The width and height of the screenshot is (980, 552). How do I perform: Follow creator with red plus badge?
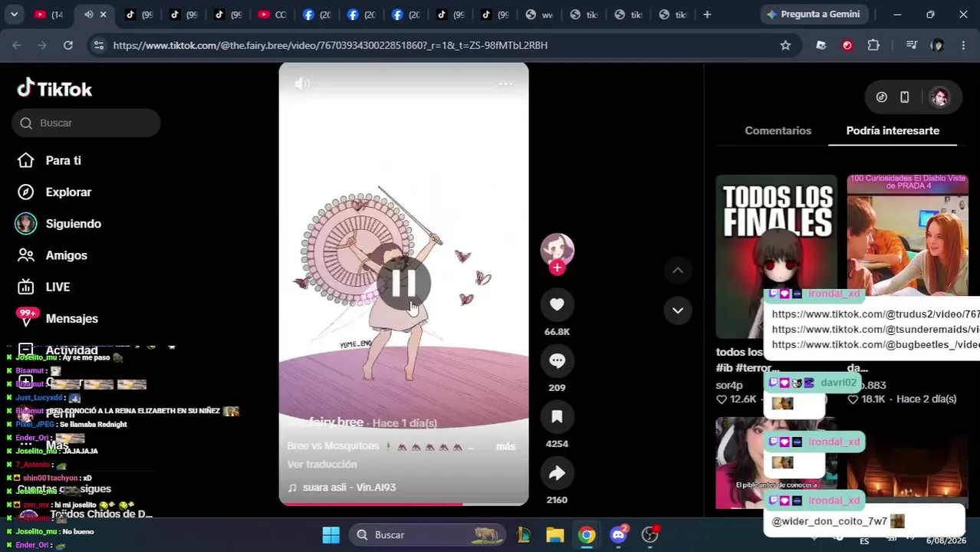pyautogui.click(x=557, y=268)
